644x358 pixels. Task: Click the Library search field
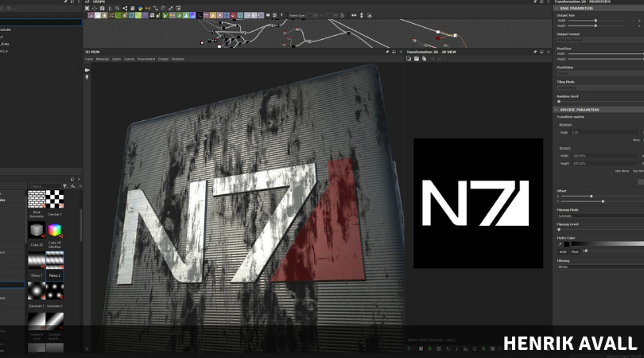pyautogui.click(x=45, y=186)
